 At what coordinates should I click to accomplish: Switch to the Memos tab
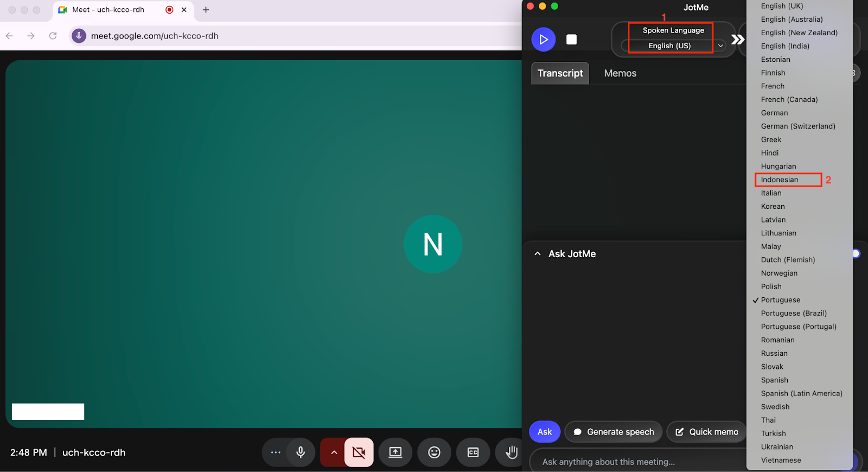tap(620, 73)
